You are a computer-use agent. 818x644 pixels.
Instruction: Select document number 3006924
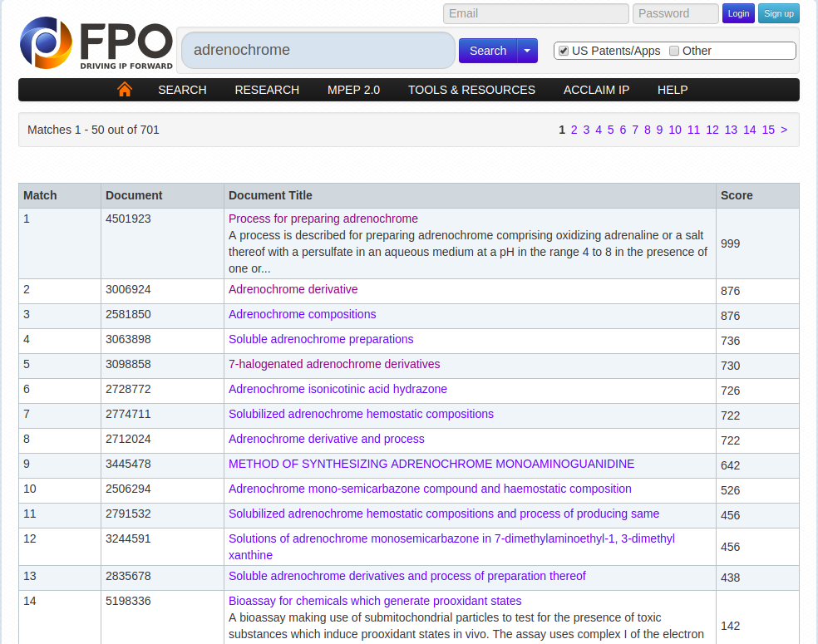click(x=128, y=289)
